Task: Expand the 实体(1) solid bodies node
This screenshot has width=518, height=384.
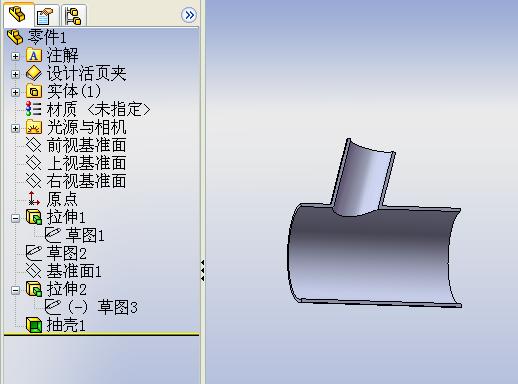Action: point(15,92)
